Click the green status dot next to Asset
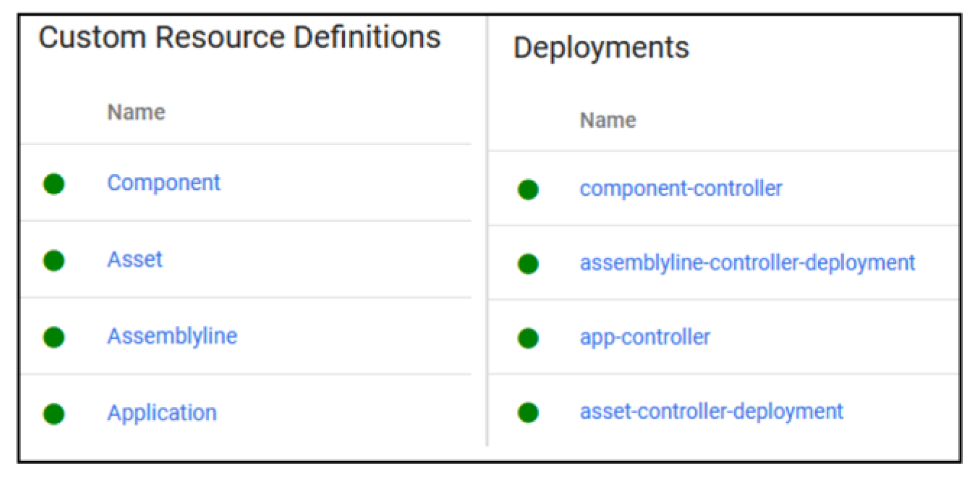This screenshot has width=980, height=482. [53, 260]
